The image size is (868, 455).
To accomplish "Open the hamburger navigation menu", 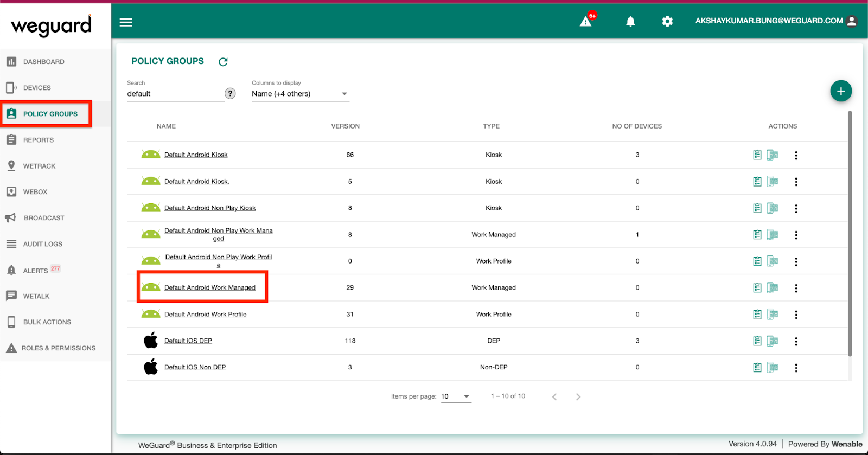I will [x=126, y=22].
